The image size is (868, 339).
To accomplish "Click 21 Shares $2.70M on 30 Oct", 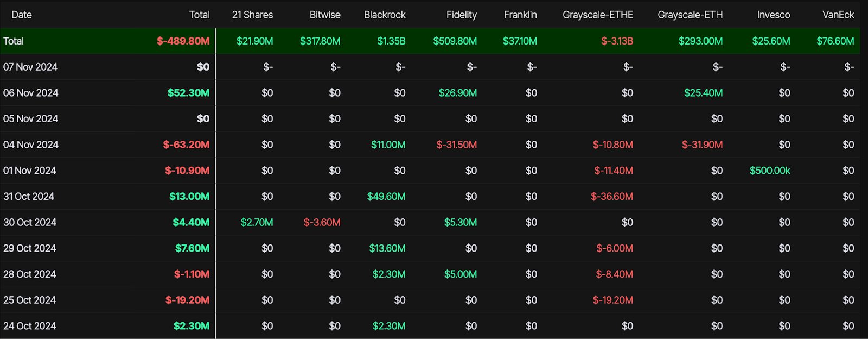I will tap(257, 222).
